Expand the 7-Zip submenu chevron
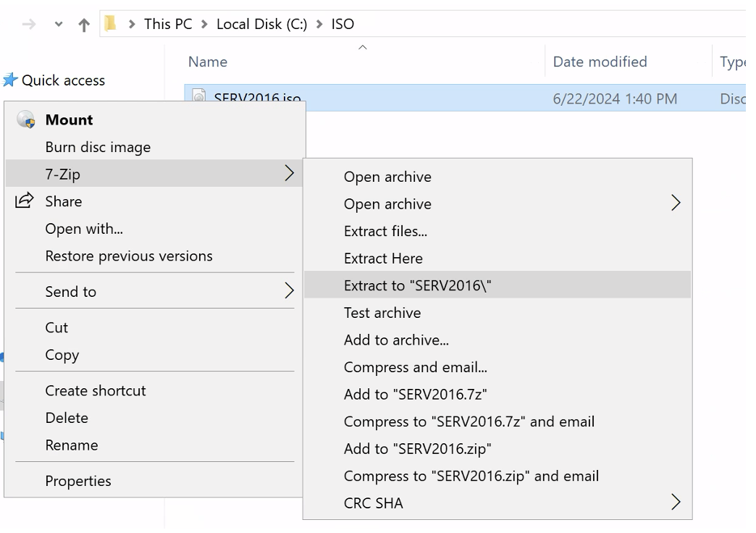Screen dimensions: 756x533 pyautogui.click(x=290, y=174)
